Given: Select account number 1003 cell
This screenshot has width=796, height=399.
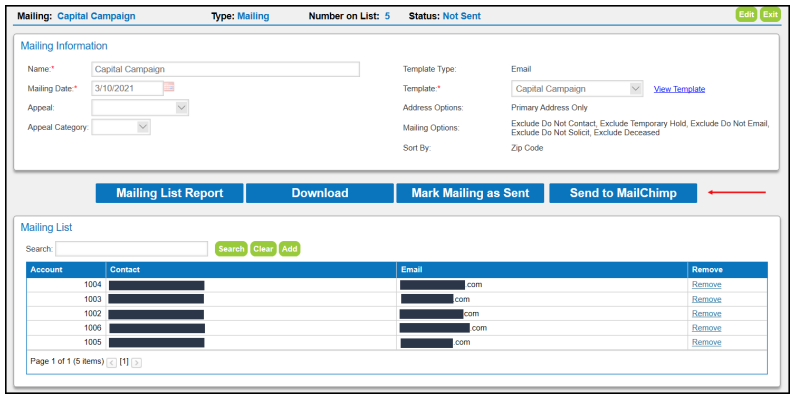Looking at the screenshot, I should tap(67, 299).
